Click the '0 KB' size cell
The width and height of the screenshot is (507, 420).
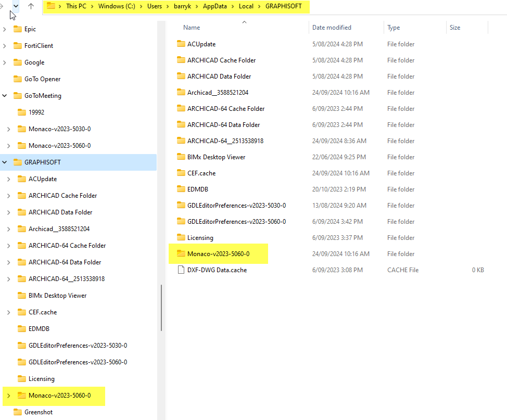tap(478, 270)
